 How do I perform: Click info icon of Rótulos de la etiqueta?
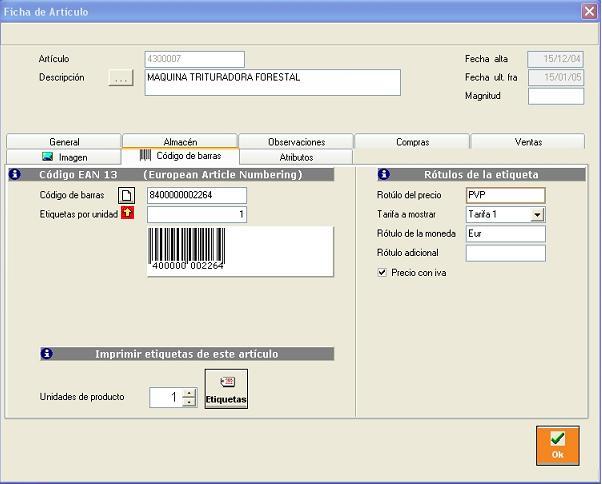coord(384,174)
